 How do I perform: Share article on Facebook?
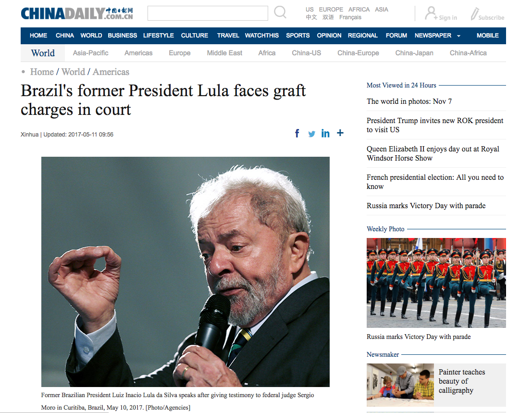pos(297,133)
